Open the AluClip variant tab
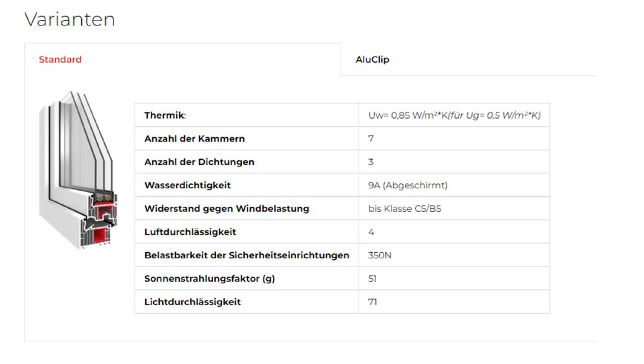The height and width of the screenshot is (364, 644). (x=372, y=60)
